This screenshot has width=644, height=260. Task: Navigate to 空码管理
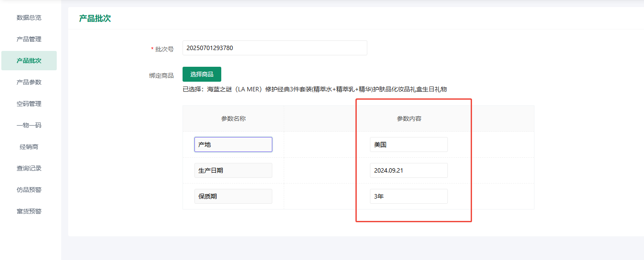pyautogui.click(x=29, y=104)
